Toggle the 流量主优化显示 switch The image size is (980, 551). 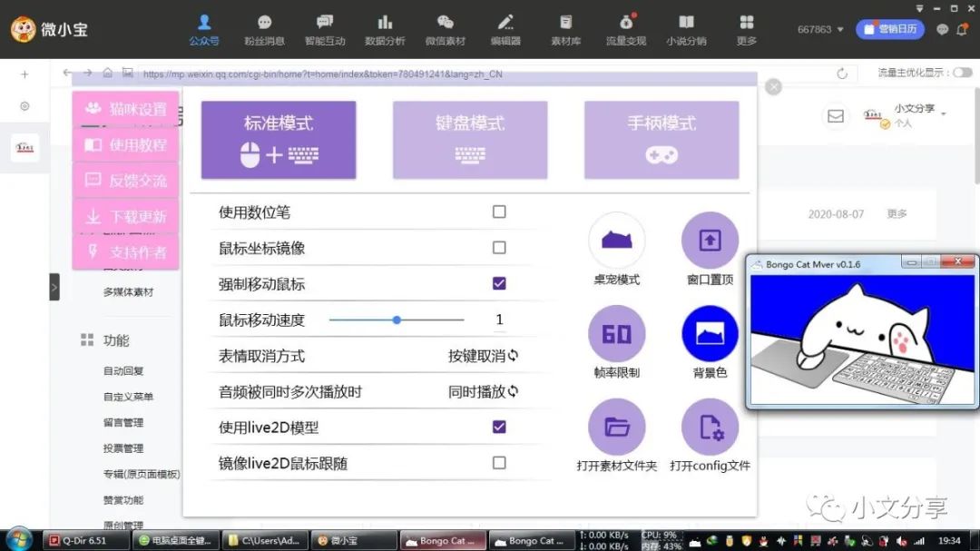tap(963, 73)
